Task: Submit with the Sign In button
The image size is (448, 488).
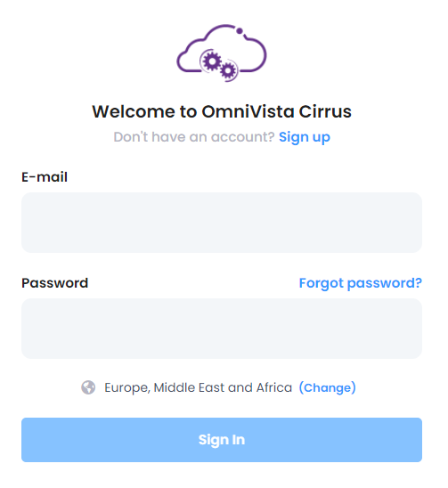Action: [x=222, y=440]
